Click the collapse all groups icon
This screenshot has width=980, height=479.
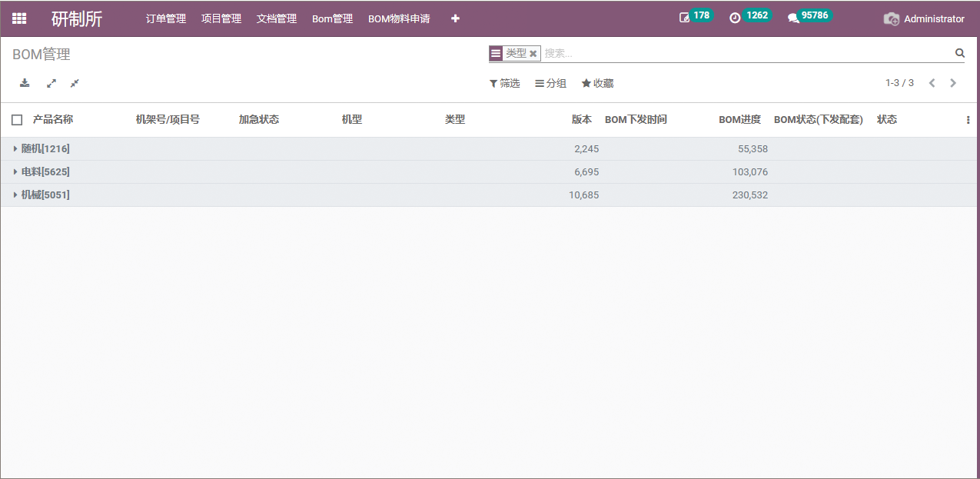pyautogui.click(x=75, y=83)
